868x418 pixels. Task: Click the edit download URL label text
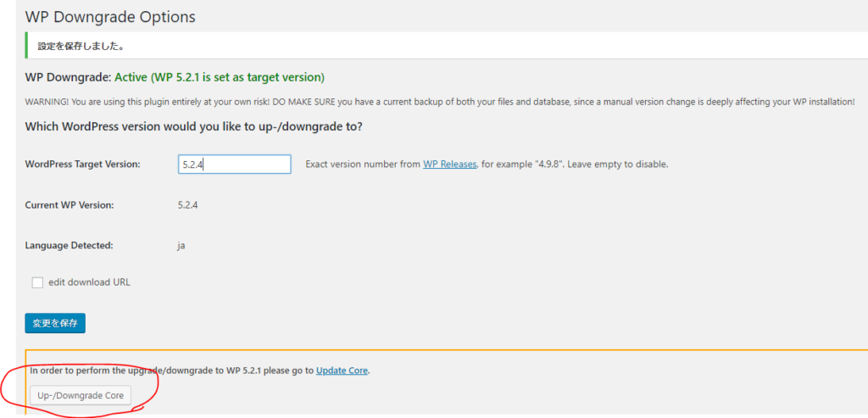(90, 282)
